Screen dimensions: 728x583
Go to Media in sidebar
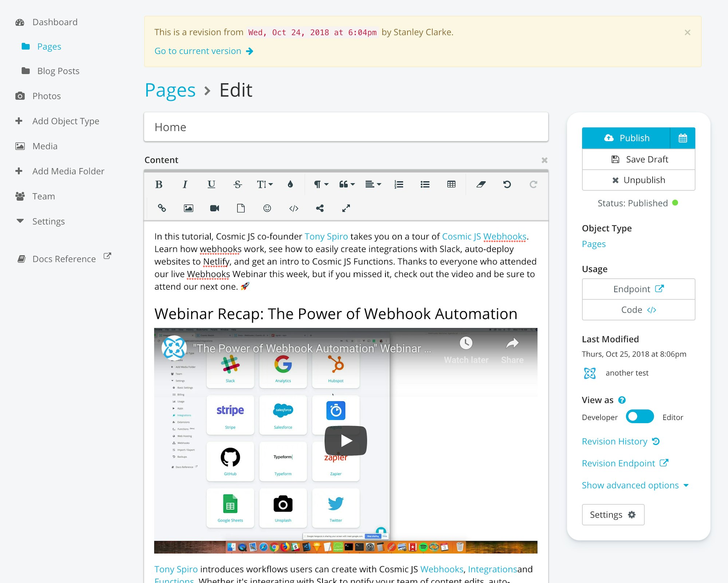[45, 146]
